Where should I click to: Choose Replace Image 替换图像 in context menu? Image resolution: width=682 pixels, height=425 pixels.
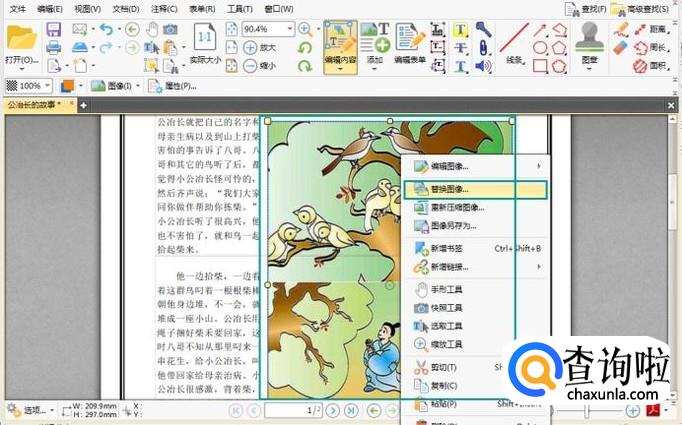click(x=475, y=190)
